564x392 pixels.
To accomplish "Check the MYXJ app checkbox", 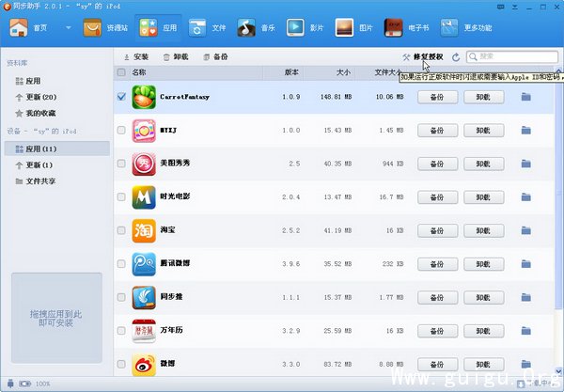I will pos(121,130).
